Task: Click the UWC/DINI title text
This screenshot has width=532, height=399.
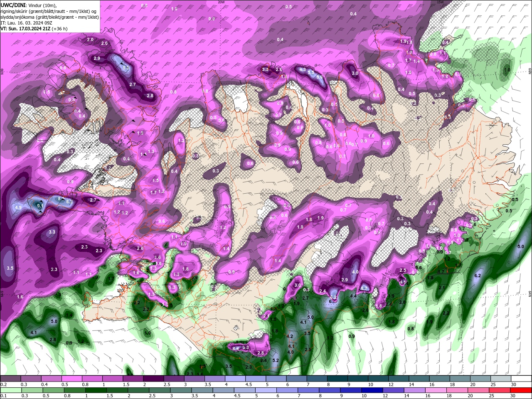Action: coord(13,5)
